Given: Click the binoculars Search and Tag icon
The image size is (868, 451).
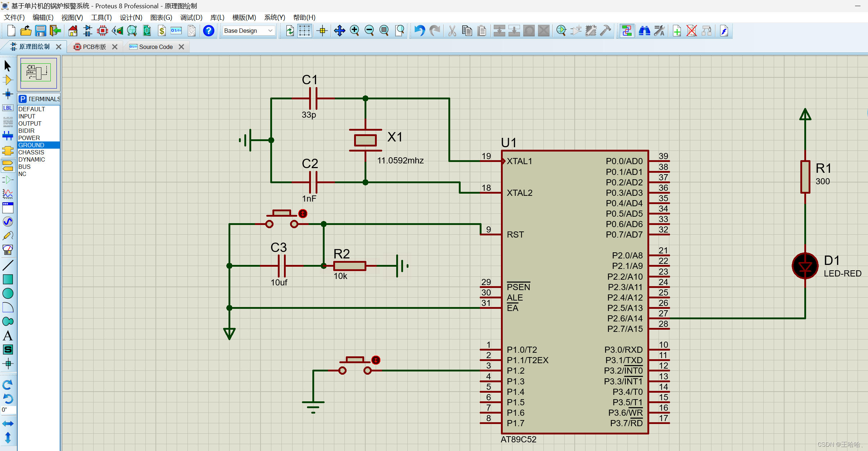Looking at the screenshot, I should click(645, 31).
